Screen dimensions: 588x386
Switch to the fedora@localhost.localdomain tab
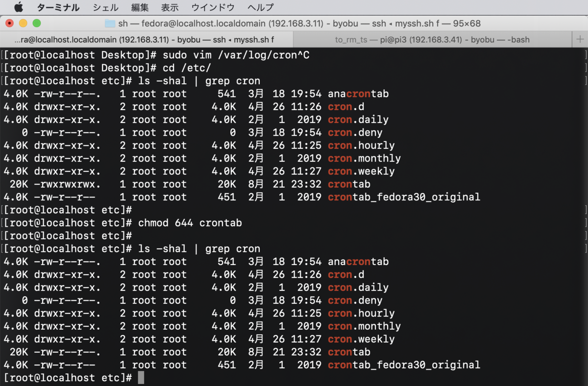point(146,39)
